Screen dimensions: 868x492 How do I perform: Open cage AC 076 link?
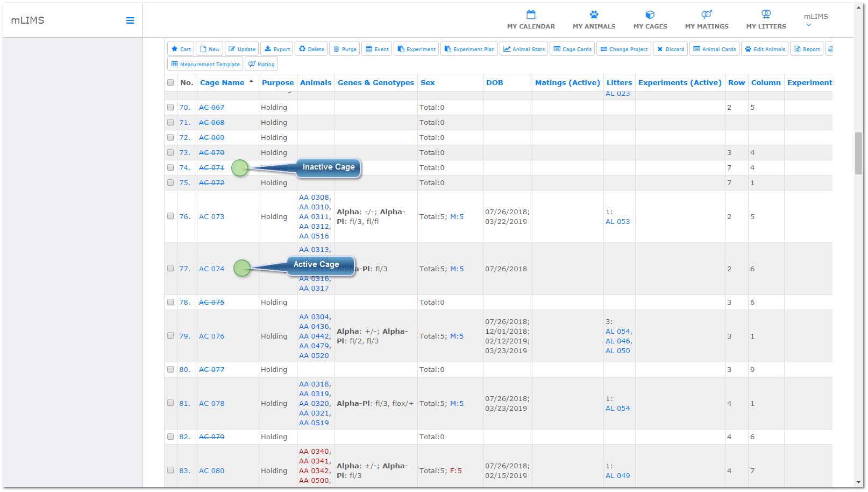pos(211,336)
